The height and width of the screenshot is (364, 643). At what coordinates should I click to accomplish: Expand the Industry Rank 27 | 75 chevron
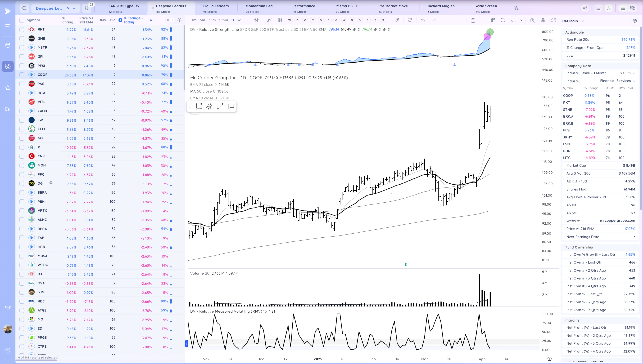coord(634,73)
